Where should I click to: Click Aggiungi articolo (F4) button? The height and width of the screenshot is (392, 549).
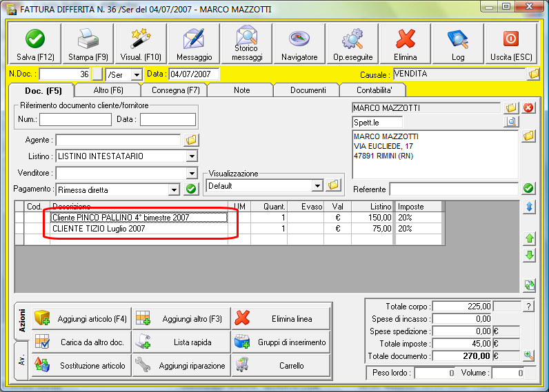click(81, 318)
